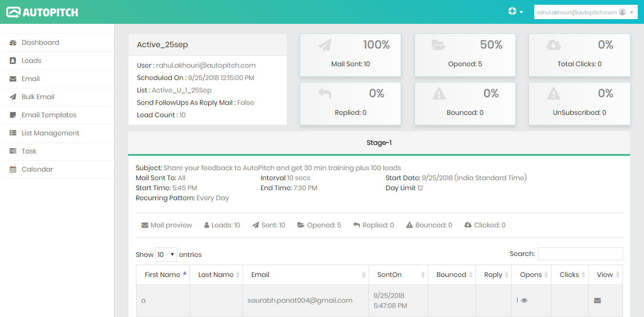Sort table by Bounced column
This screenshot has height=317, width=644.
click(452, 275)
